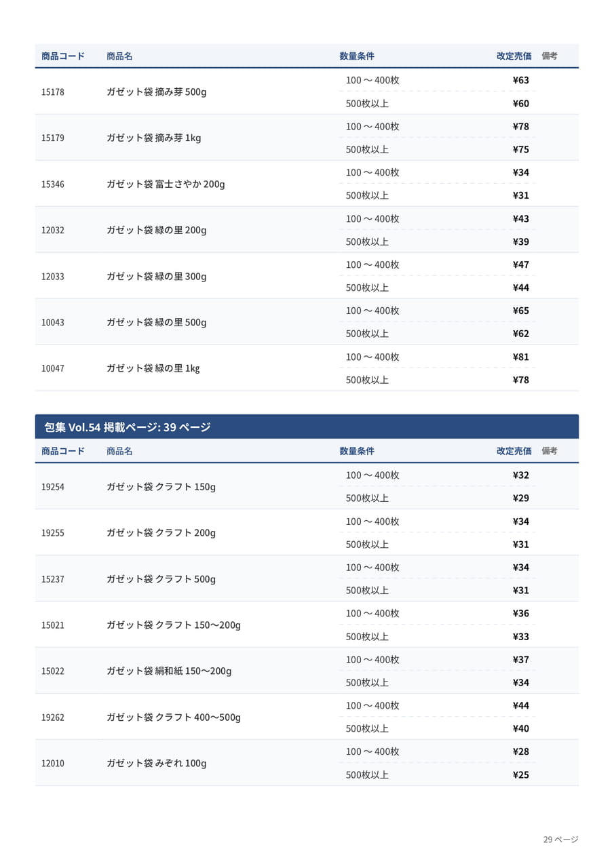The image size is (614, 868).
Task: Click price ¥25 for みぞれ 100g
Action: pos(521,774)
